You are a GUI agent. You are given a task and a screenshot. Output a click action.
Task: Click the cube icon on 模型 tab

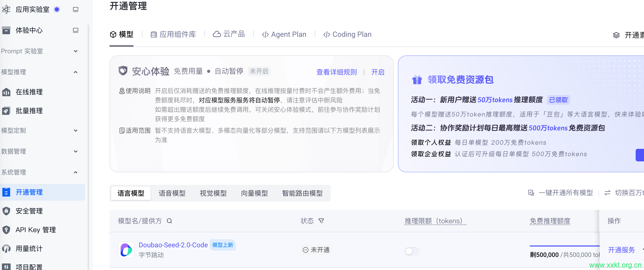pyautogui.click(x=113, y=34)
